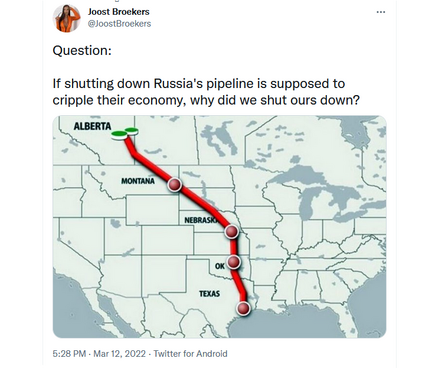Viewport: 435px width, 368px height.
Task: Click the green Alberta origin marker
Action: point(124,133)
